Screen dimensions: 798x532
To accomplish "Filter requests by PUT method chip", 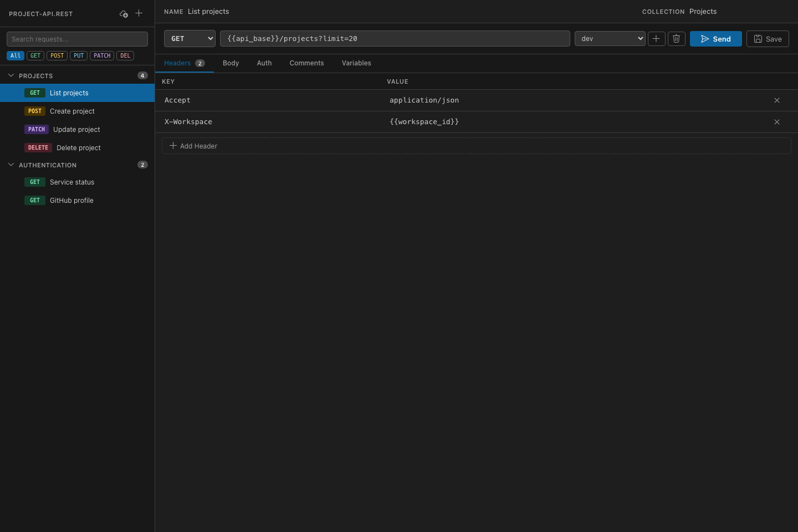I will click(79, 55).
